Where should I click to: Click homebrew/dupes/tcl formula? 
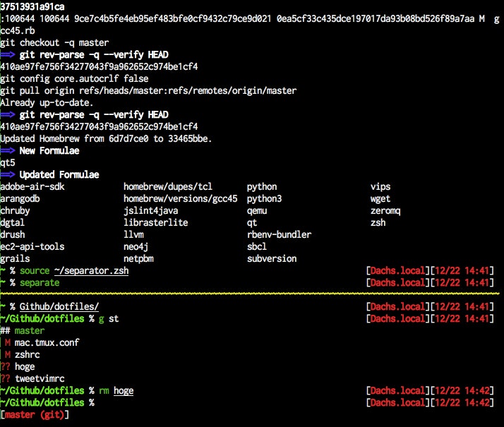coord(168,186)
